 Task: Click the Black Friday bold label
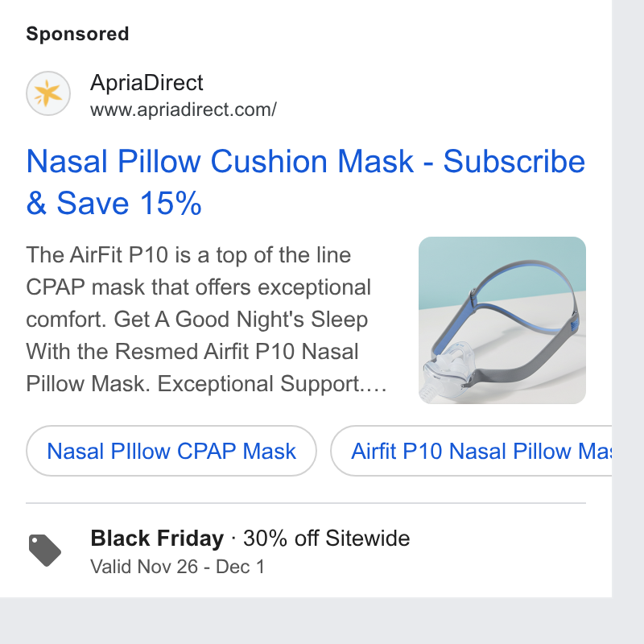[157, 538]
